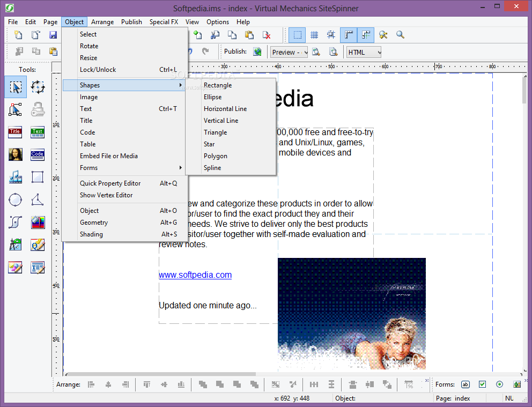
Task: Click the New project icon
Action: [x=18, y=35]
